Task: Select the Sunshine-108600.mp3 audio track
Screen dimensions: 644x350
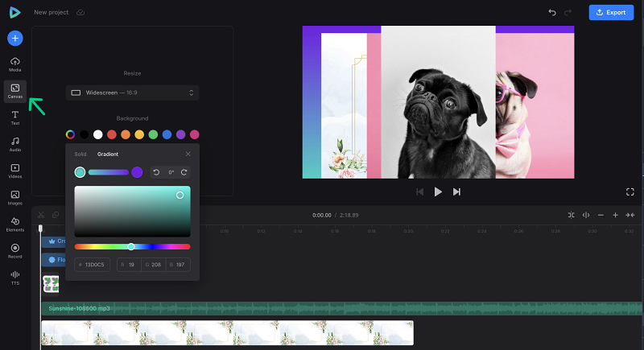Action: [x=341, y=308]
